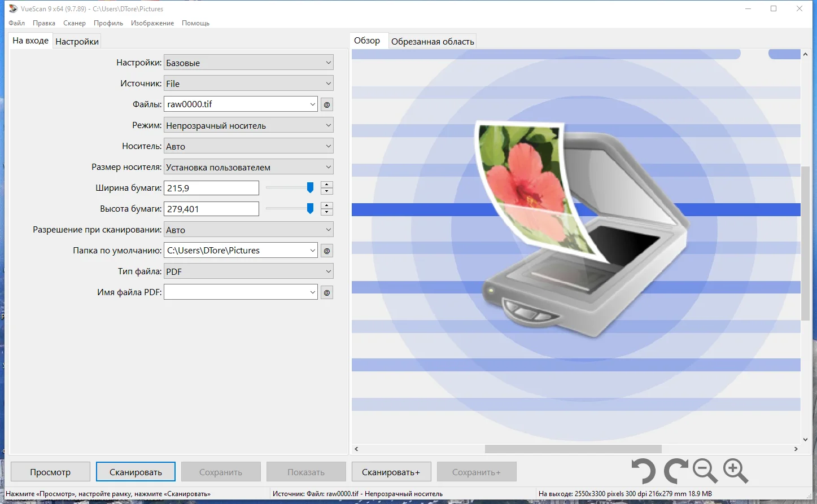Decrease Ширина бумаги with the down arrow
Viewport: 817px width, 504px height.
(x=327, y=191)
